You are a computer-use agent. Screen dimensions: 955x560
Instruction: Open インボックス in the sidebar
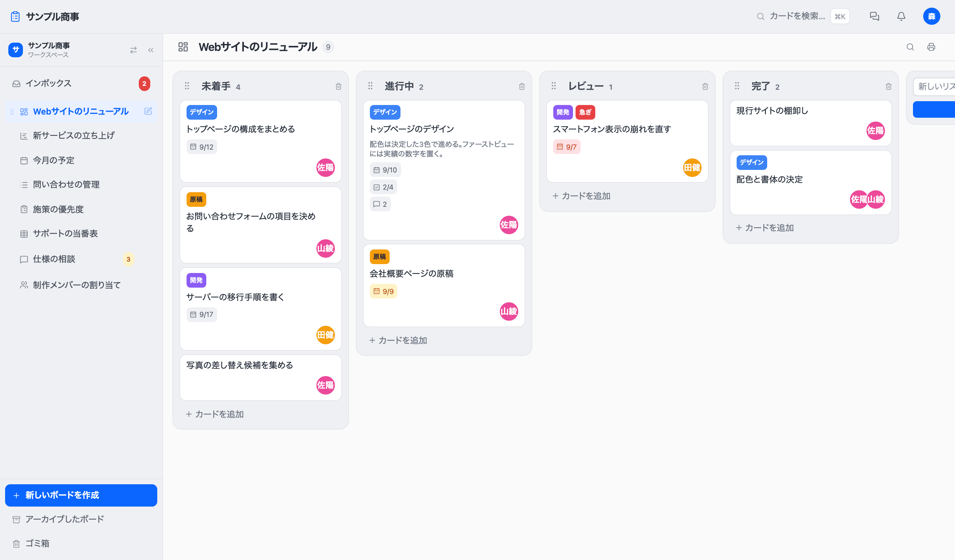coord(81,83)
